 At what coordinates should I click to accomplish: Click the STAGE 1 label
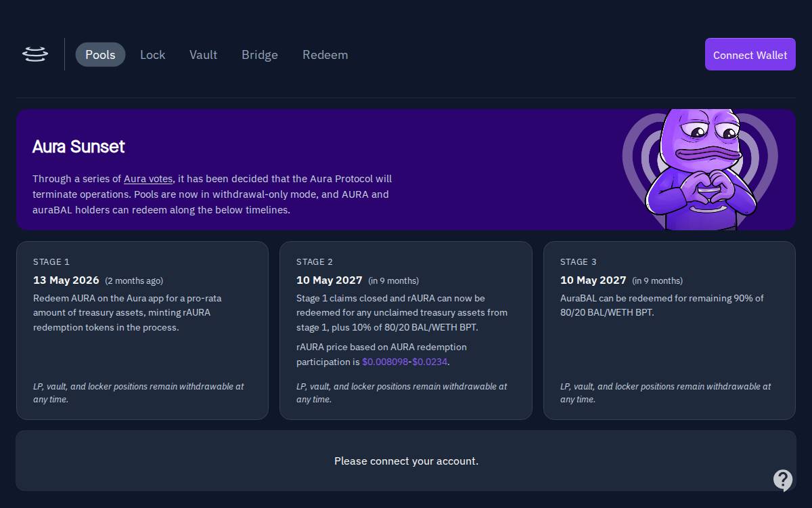[x=51, y=261]
